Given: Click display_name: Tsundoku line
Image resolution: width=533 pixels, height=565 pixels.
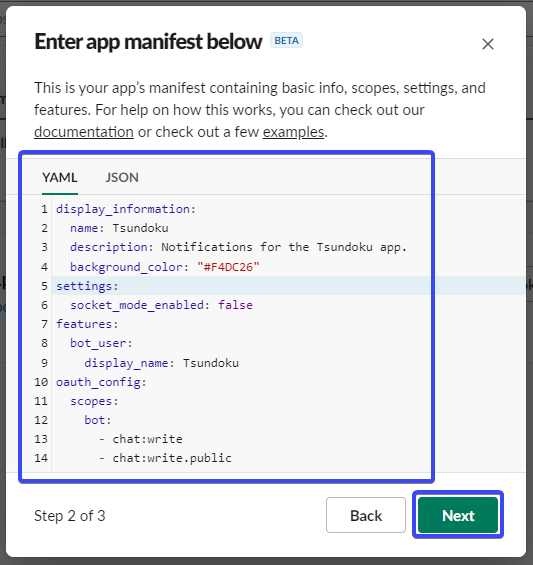Looking at the screenshot, I should coord(161,363).
